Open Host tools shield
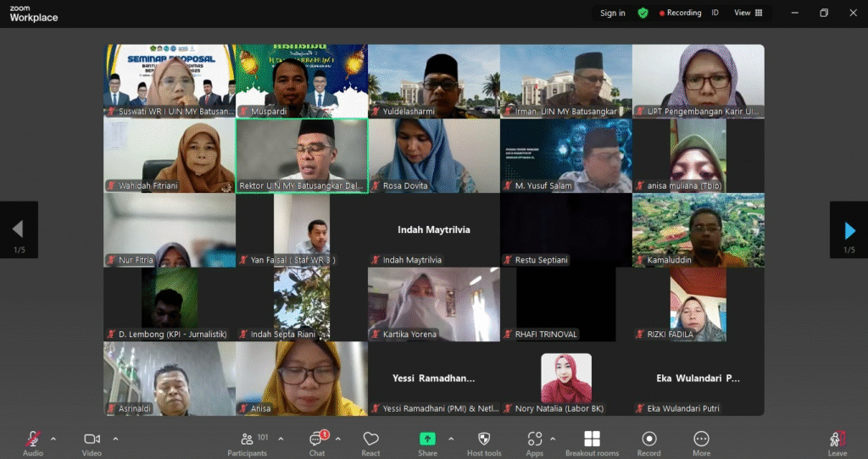The image size is (868, 459). (x=484, y=439)
